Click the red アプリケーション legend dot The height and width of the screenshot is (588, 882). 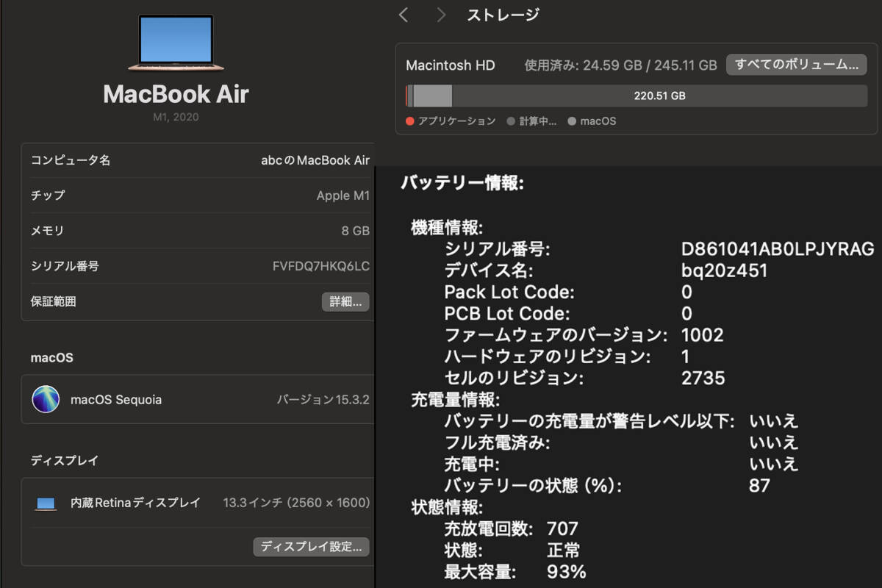(x=410, y=121)
